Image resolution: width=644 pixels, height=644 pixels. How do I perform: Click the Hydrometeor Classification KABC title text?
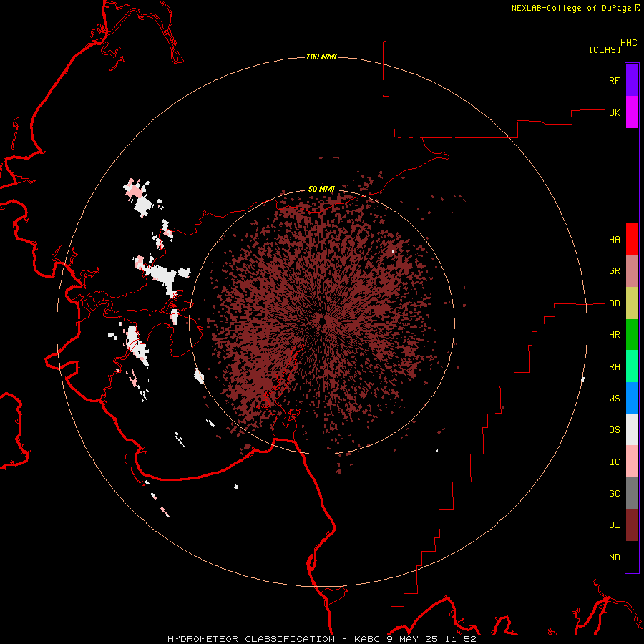(321, 639)
